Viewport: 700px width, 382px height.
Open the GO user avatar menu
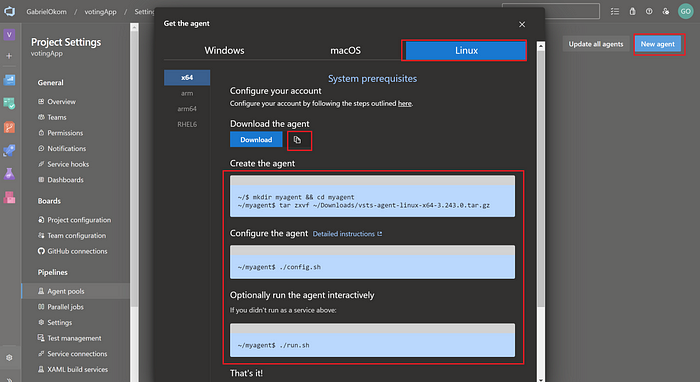pos(685,11)
